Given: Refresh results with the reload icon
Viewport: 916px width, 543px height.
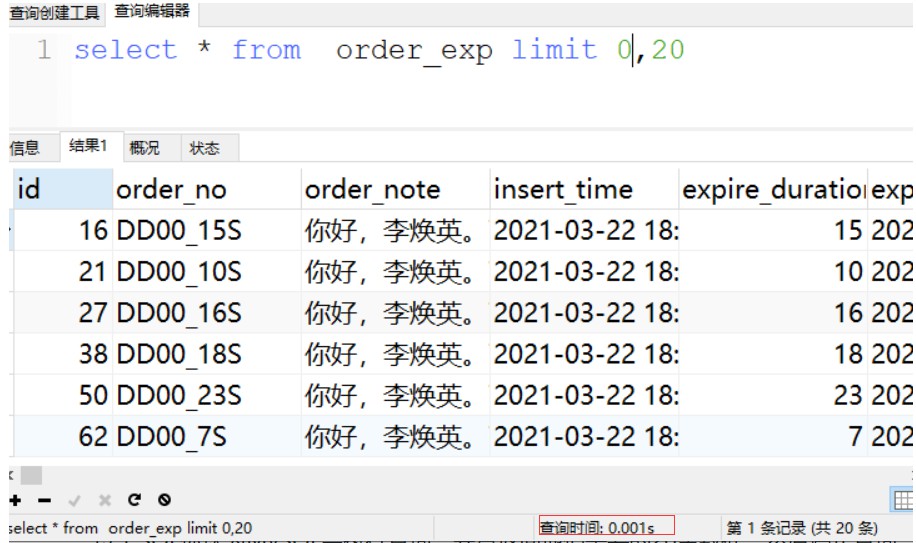Looking at the screenshot, I should (x=134, y=500).
